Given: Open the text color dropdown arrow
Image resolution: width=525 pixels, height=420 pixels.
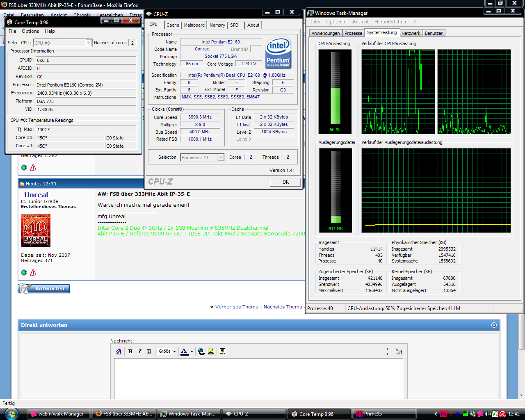Looking at the screenshot, I should pos(192,352).
